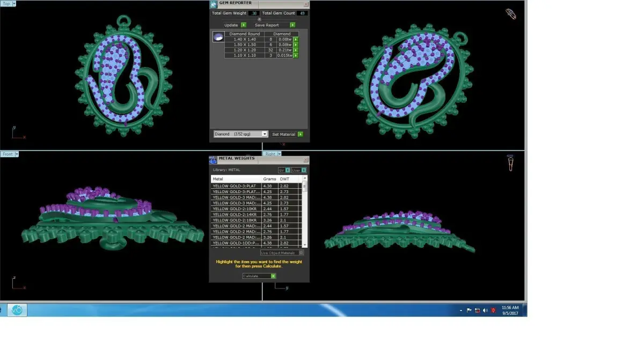Screen dimensions: 644x362
Task: Click the Update button
Action: [x=235, y=25]
